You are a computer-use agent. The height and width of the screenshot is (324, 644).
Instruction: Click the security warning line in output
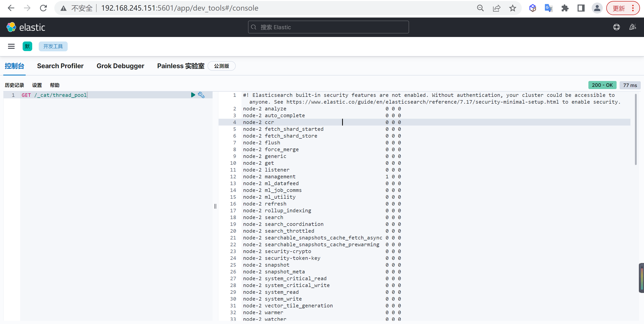[x=432, y=98]
